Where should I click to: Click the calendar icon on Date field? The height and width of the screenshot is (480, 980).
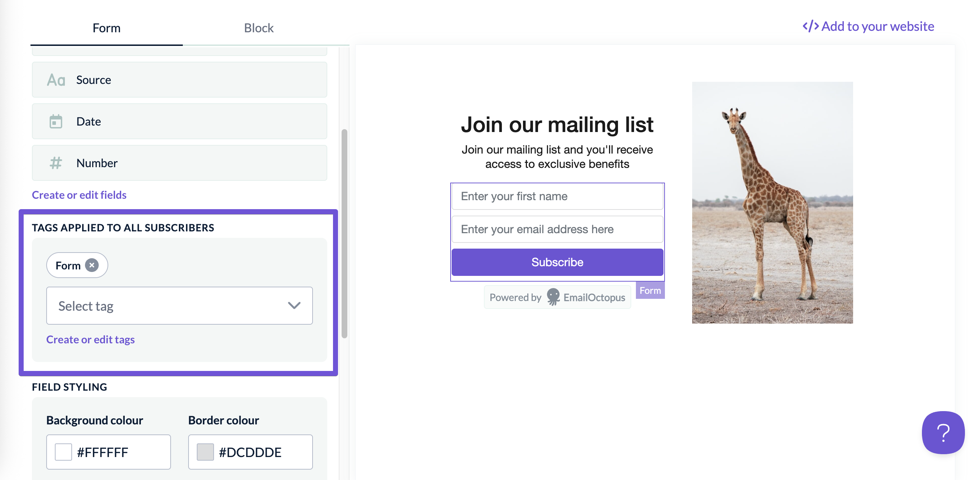[x=56, y=121]
